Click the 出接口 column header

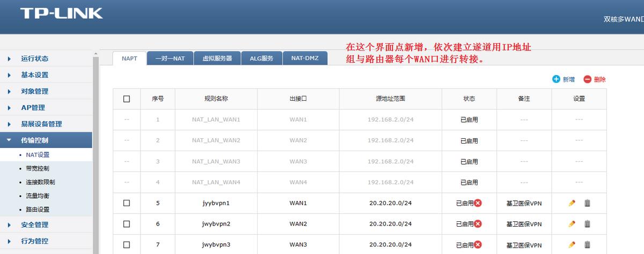tap(298, 99)
